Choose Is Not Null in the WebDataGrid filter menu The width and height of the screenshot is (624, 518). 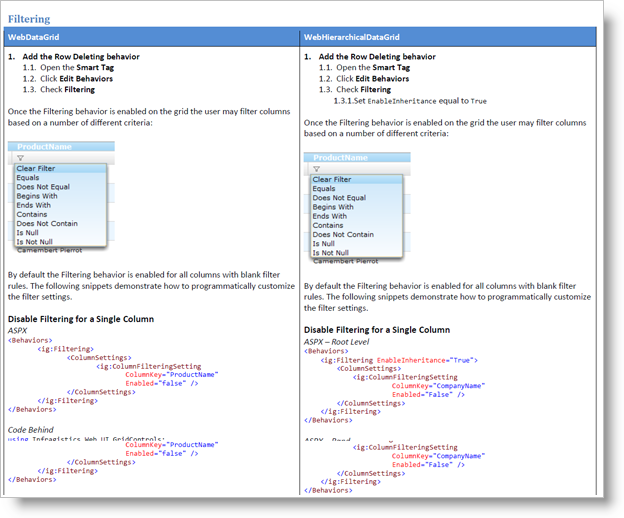[x=33, y=242]
